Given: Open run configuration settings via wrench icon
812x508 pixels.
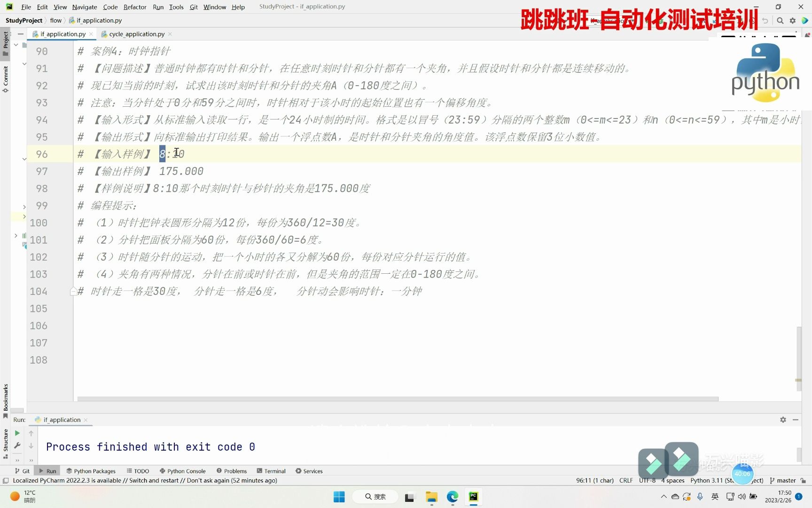Looking at the screenshot, I should pyautogui.click(x=17, y=445).
